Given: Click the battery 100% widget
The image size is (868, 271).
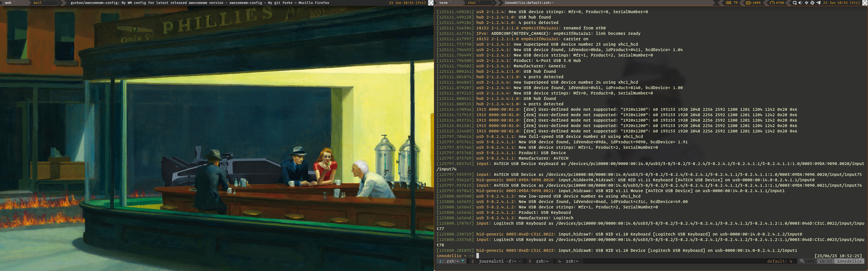Looking at the screenshot, I should (753, 3).
